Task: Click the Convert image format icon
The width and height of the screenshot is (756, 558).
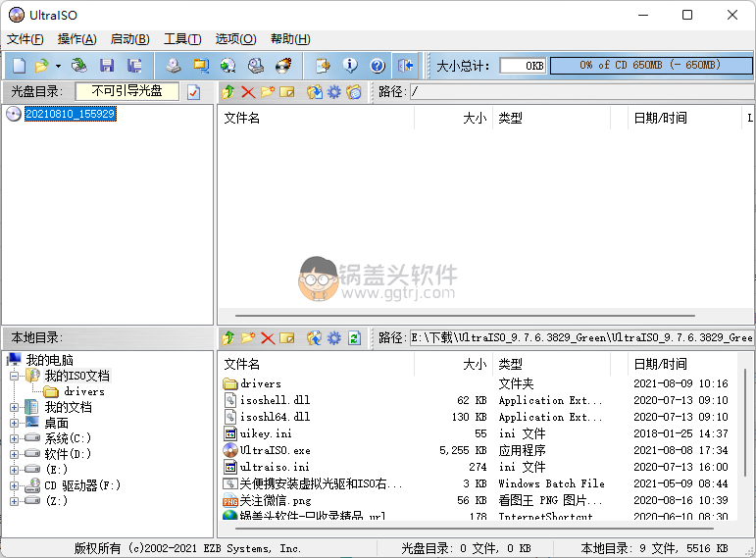Action: point(228,65)
